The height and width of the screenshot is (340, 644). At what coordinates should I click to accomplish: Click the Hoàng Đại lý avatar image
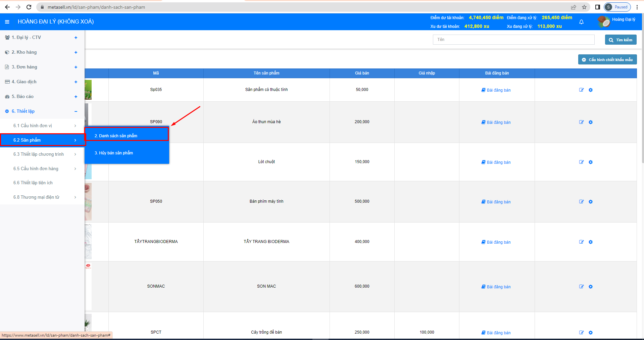[x=604, y=21]
